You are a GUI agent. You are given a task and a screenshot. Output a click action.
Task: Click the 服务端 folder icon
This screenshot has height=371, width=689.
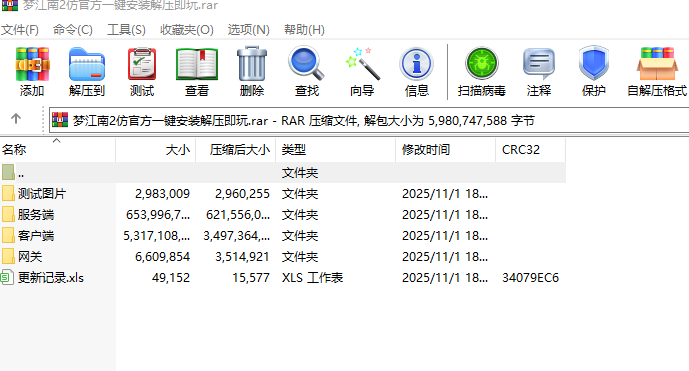pyautogui.click(x=8, y=215)
